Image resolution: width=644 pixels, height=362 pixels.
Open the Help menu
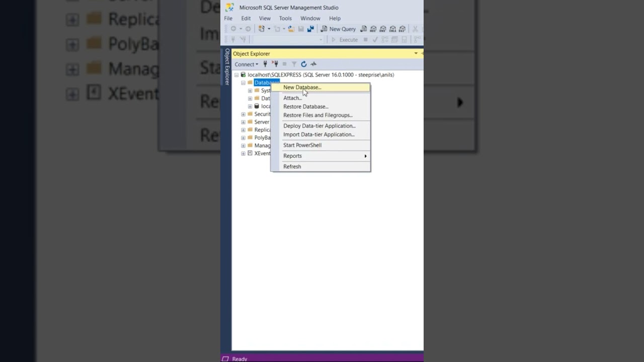point(335,18)
